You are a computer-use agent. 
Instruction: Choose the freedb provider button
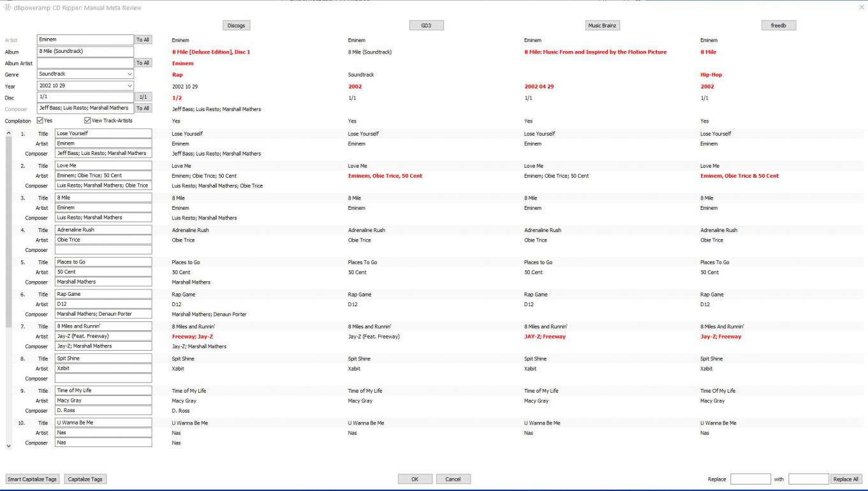[x=779, y=26]
